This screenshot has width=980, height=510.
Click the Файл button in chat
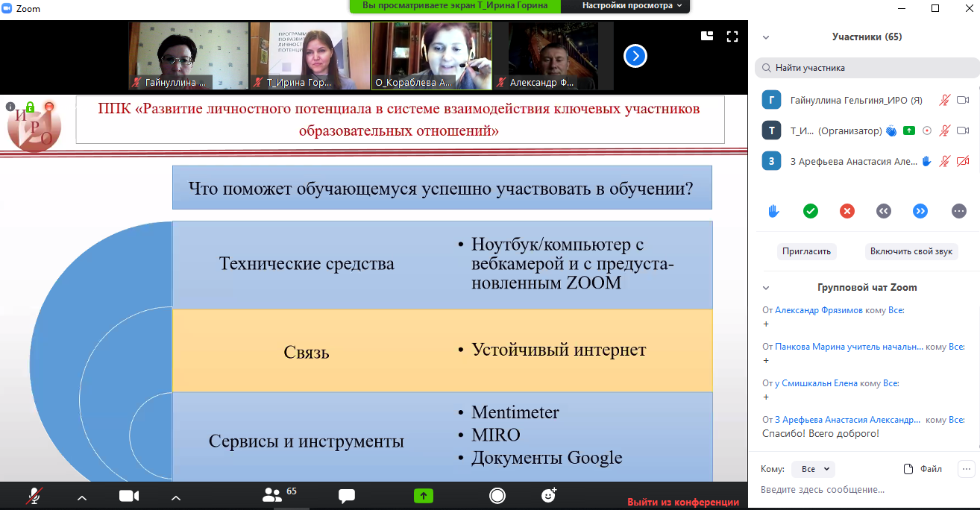[x=923, y=469]
